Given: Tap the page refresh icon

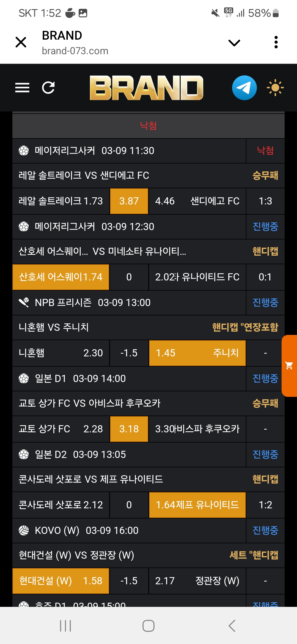Looking at the screenshot, I should click(48, 88).
